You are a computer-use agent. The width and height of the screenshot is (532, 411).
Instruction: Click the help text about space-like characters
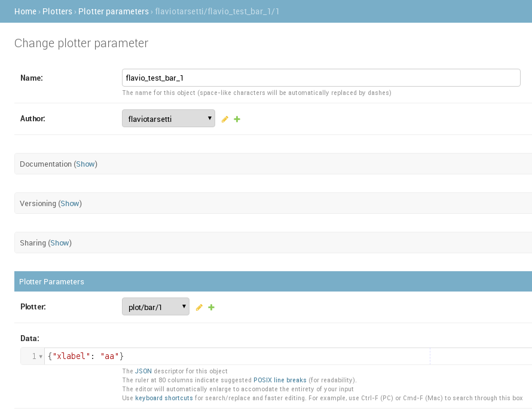click(x=256, y=93)
